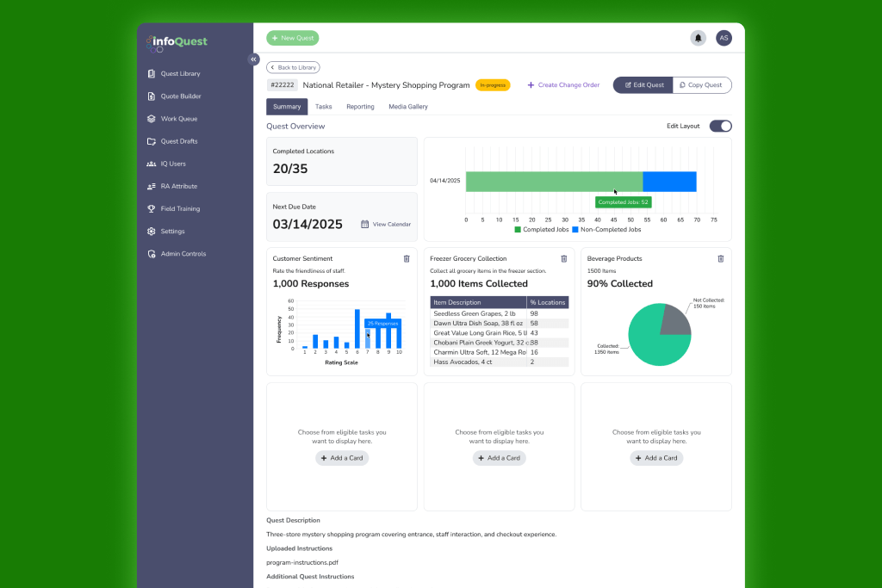Click program-instructions.pdf file name
Image resolution: width=882 pixels, height=588 pixels.
click(x=302, y=562)
